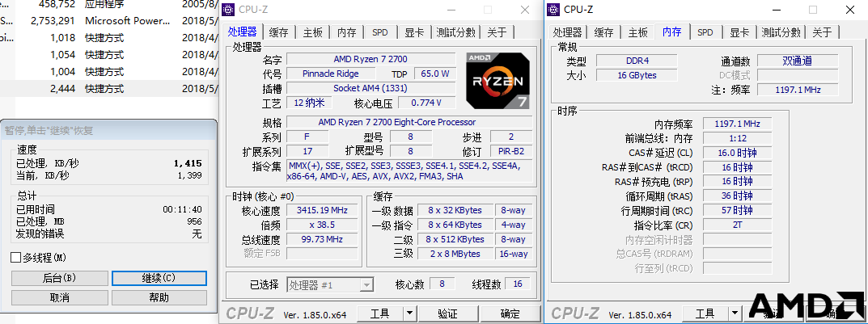This screenshot has height=324, width=868.
Task: Click the 行周期时间 (tRC) value 57 时钟
Action: [737, 211]
